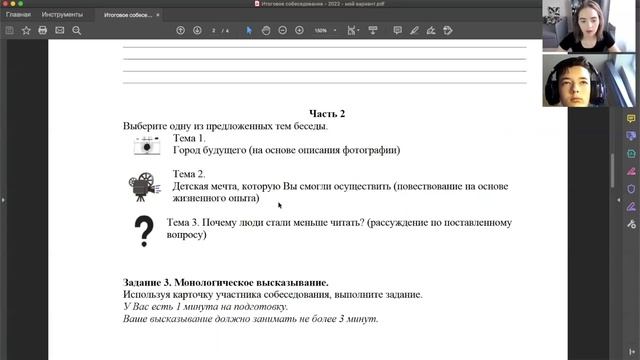Open the sign document tool in toolbar
The width and height of the screenshot is (640, 360).
pos(431,31)
